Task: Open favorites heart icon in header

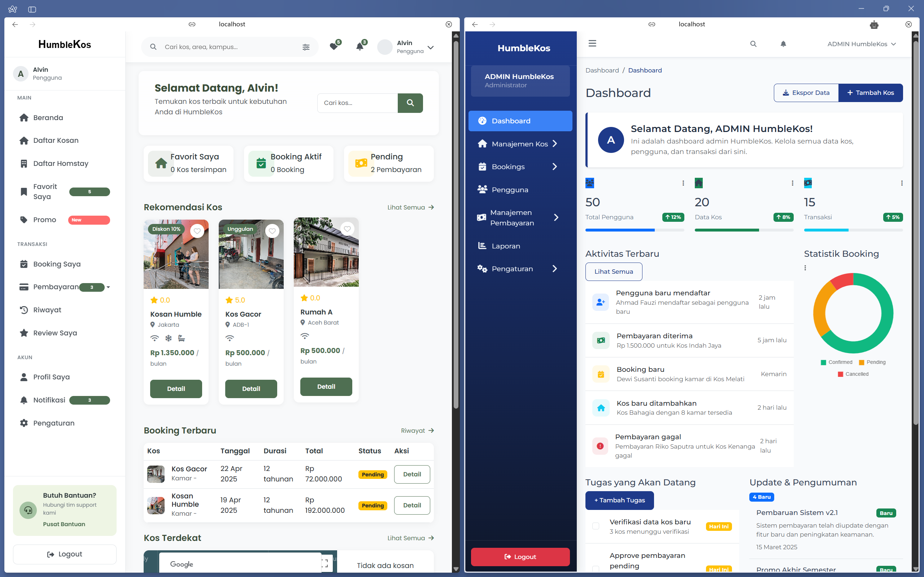Action: [334, 47]
